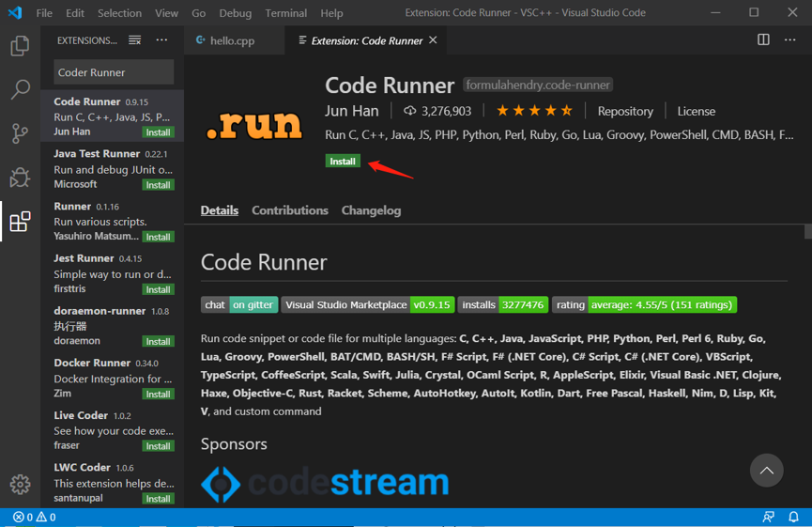Open the Manage gear menu

point(20,484)
